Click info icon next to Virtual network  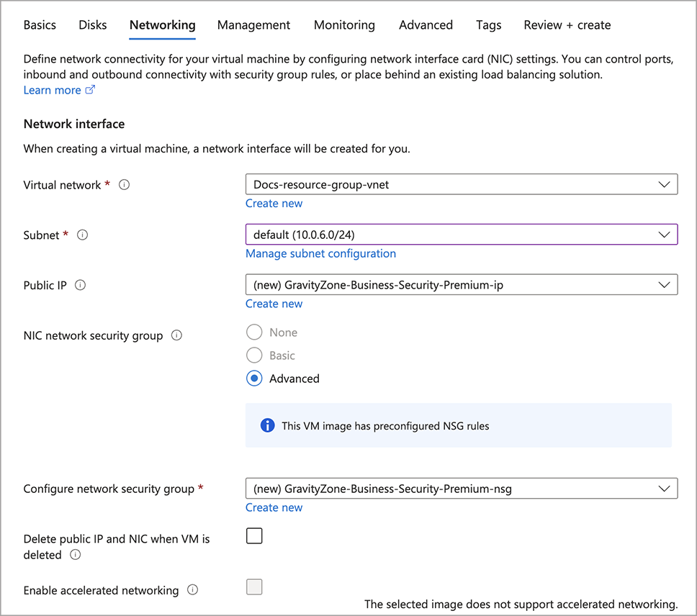[x=125, y=185]
